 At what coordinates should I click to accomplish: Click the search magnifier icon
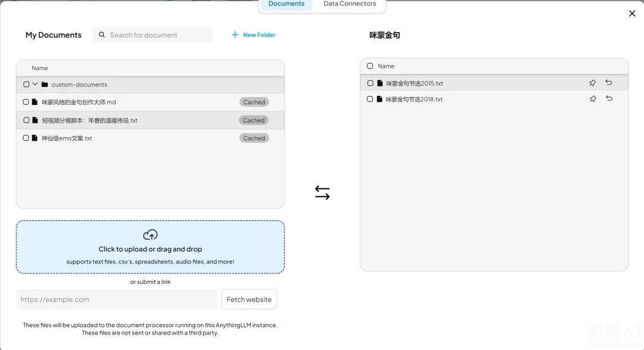(102, 35)
